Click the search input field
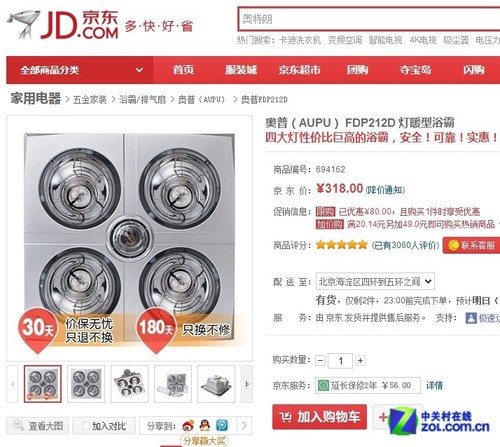This screenshot has width=500, height=447. click(x=369, y=19)
